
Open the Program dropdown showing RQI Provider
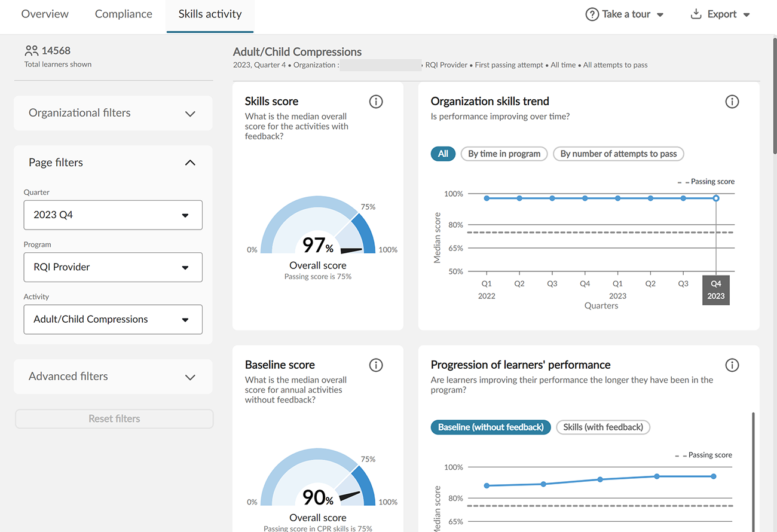(x=113, y=267)
